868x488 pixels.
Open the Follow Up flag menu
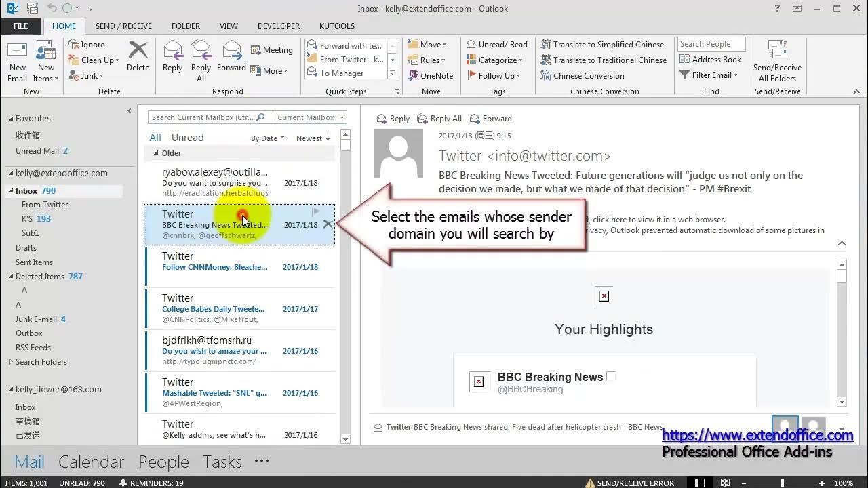(x=493, y=76)
